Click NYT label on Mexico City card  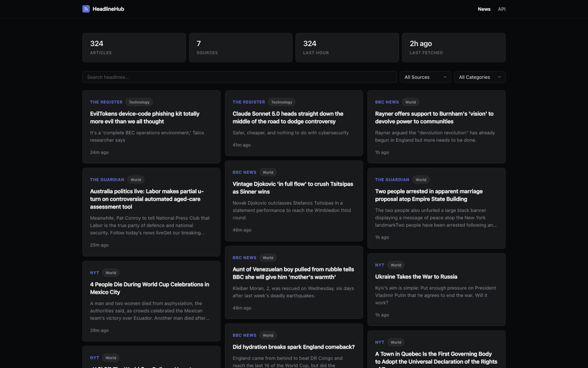95,273
